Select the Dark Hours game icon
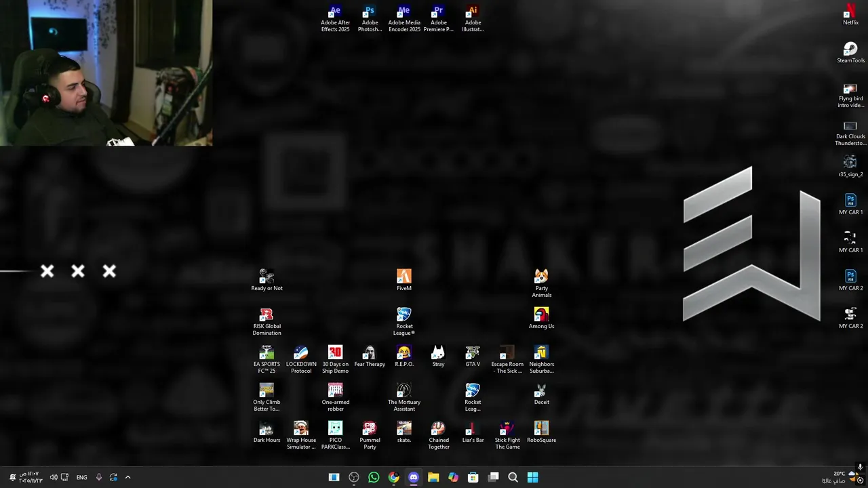 pyautogui.click(x=267, y=432)
